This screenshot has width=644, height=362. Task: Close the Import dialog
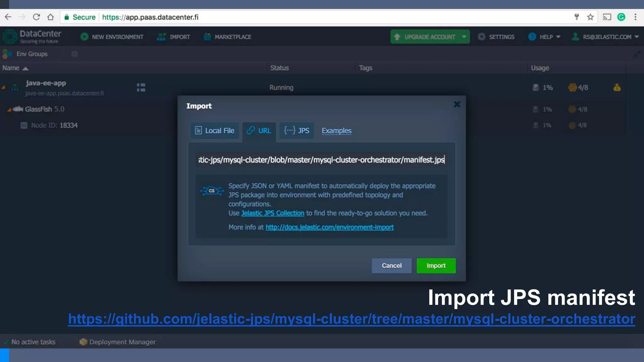click(x=457, y=104)
